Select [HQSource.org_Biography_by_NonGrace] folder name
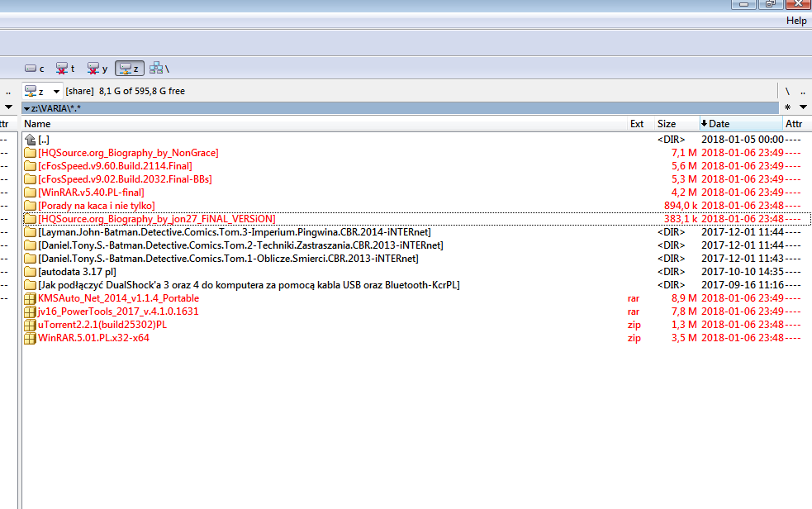The image size is (812, 509). [x=128, y=153]
